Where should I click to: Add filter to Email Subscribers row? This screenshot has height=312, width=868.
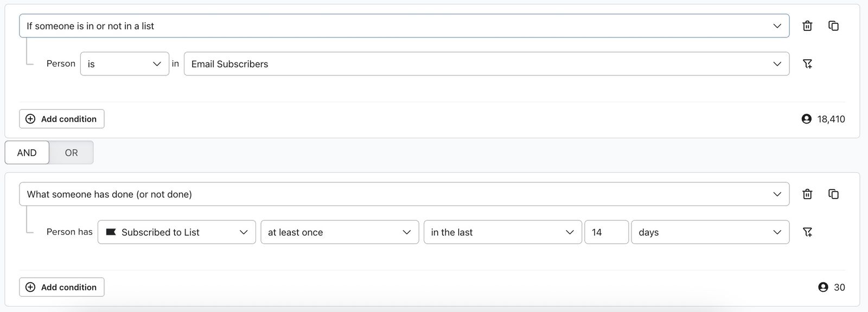tap(807, 64)
